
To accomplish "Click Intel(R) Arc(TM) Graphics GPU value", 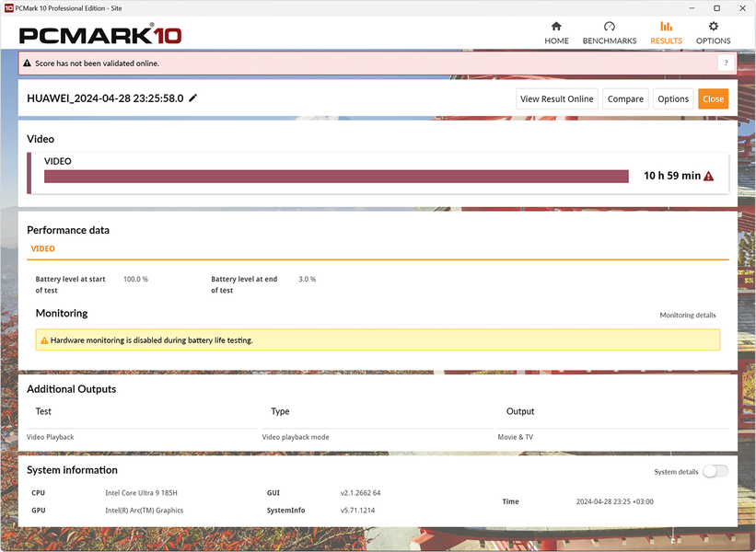I will (145, 510).
